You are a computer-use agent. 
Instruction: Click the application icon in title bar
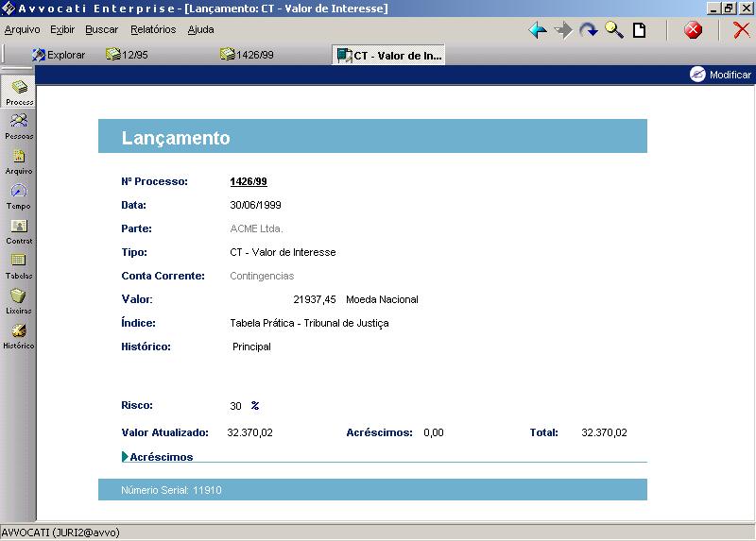(9, 8)
